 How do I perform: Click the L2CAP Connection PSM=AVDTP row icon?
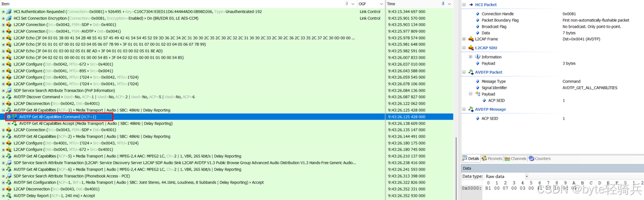tap(9, 31)
